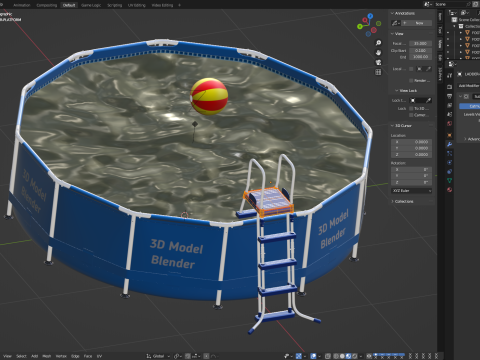Switch to the Animation workspace tab
The image size is (480, 360).
(x=22, y=5)
